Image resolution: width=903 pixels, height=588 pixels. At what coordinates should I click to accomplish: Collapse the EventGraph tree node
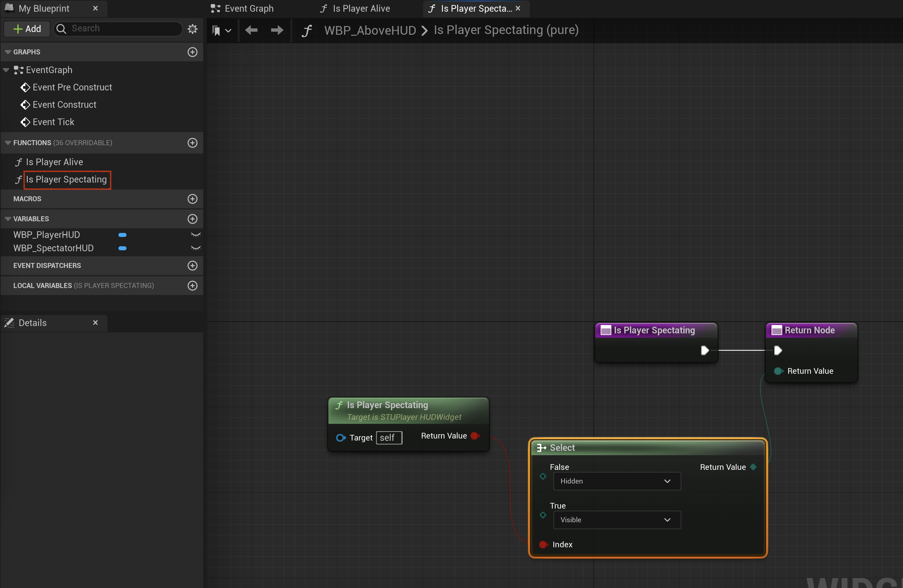[6, 70]
